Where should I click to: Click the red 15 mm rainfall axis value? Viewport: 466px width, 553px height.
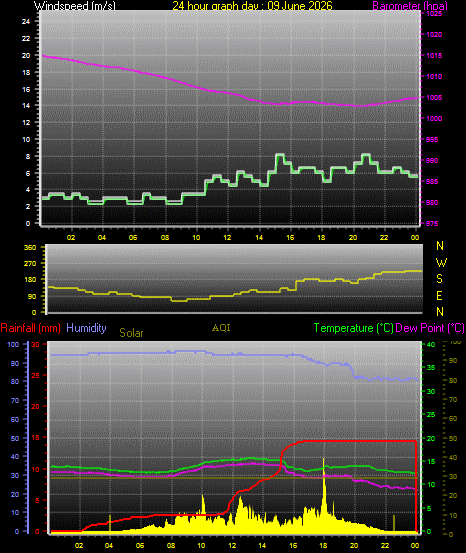[x=36, y=437]
